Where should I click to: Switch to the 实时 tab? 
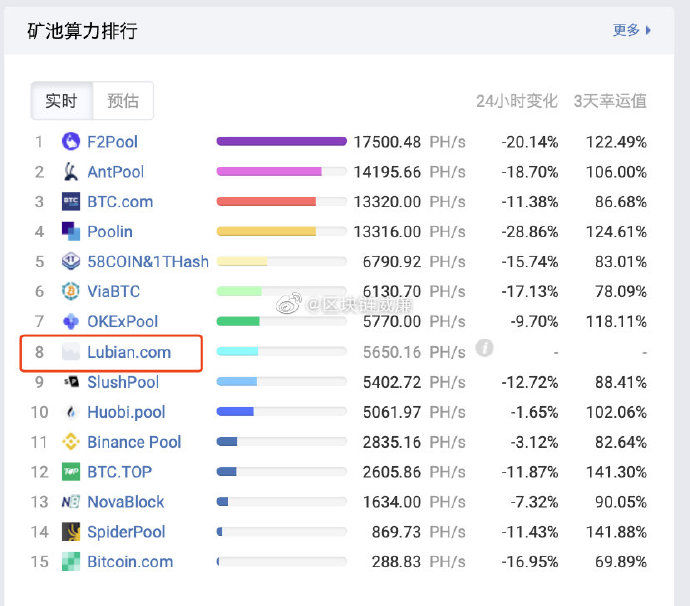[62, 101]
